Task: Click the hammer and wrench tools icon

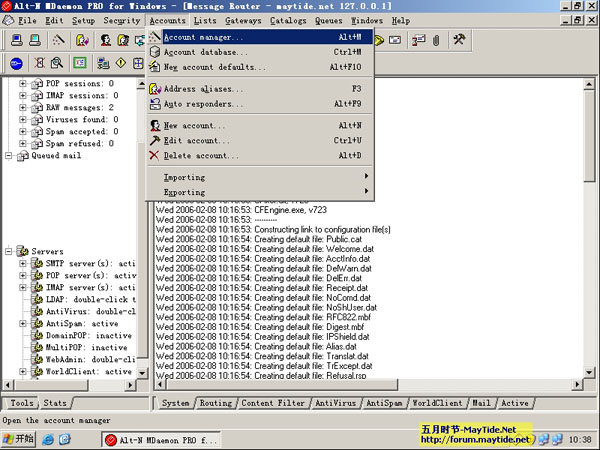Action: tap(460, 41)
